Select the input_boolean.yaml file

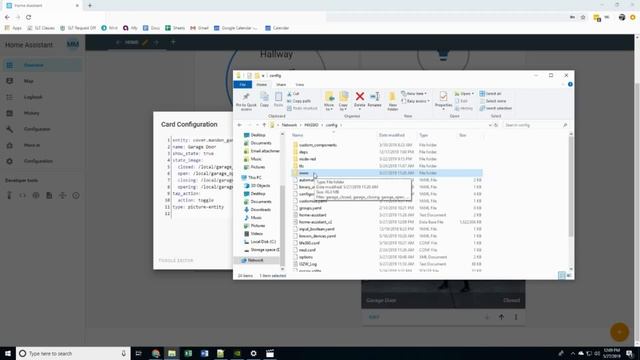point(316,229)
